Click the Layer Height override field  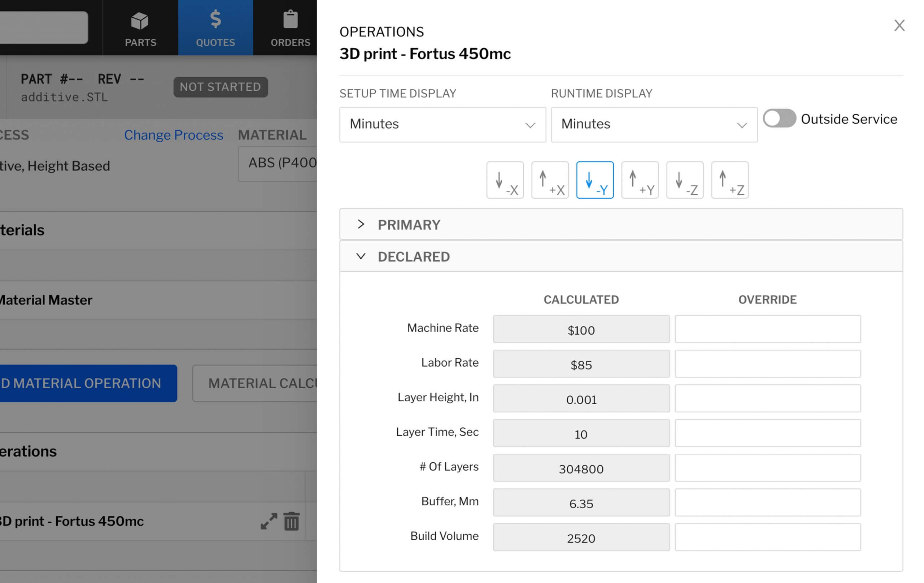(x=767, y=398)
